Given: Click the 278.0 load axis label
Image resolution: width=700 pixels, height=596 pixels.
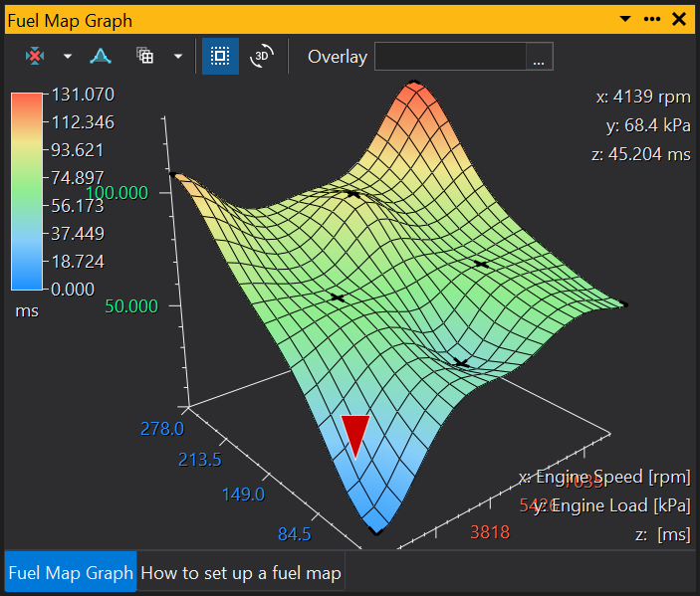Looking at the screenshot, I should (160, 429).
